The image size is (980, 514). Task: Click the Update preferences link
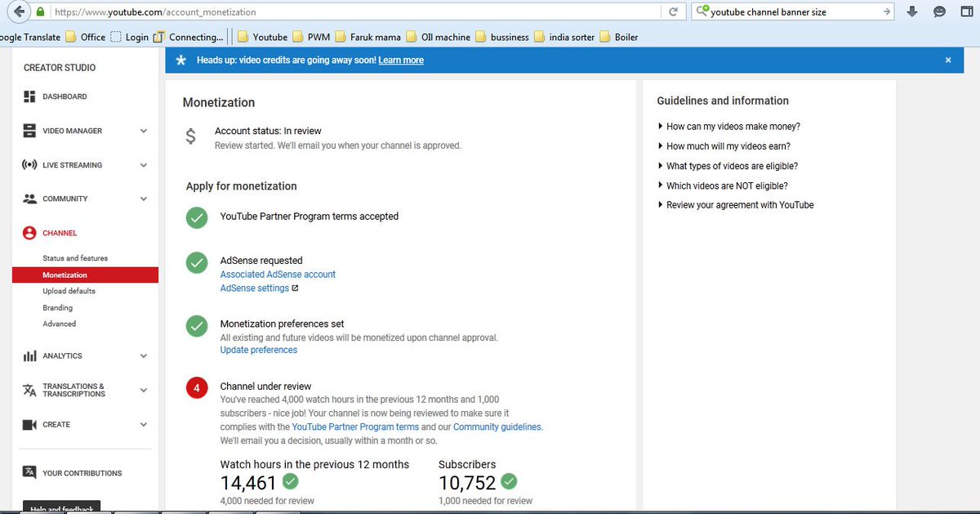pos(259,350)
